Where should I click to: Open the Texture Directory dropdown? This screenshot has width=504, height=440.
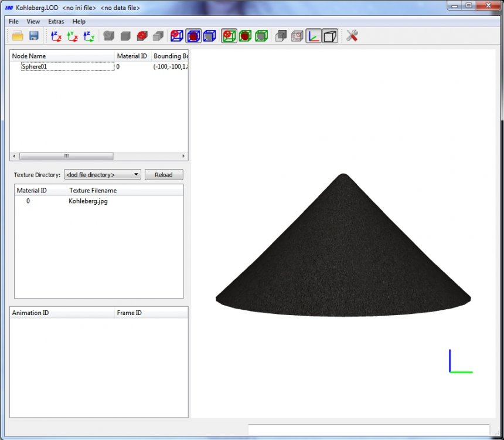pyautogui.click(x=102, y=174)
